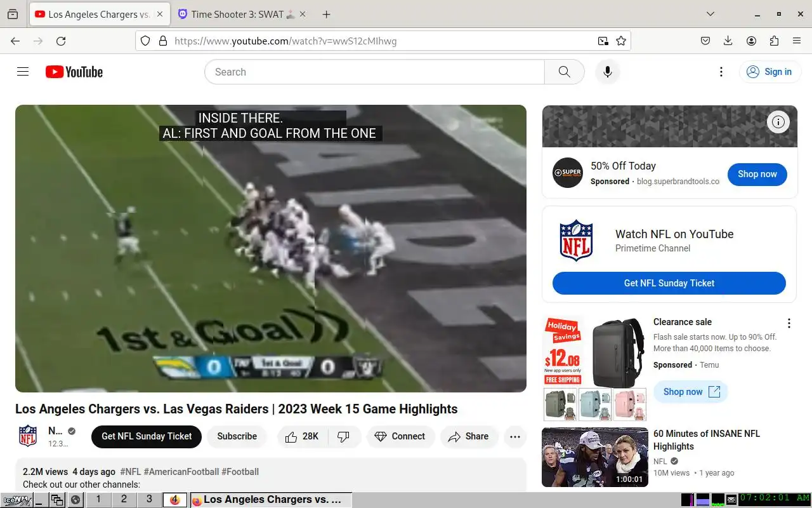The width and height of the screenshot is (812, 508).
Task: Open the NFL channel avatar
Action: tap(28, 436)
